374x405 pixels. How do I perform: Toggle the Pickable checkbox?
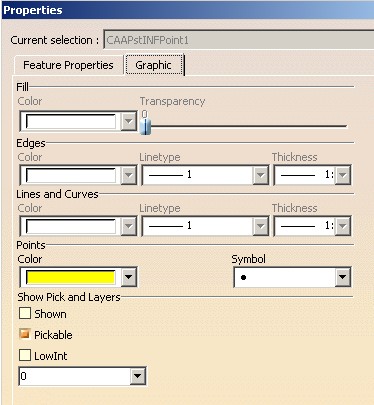25,334
